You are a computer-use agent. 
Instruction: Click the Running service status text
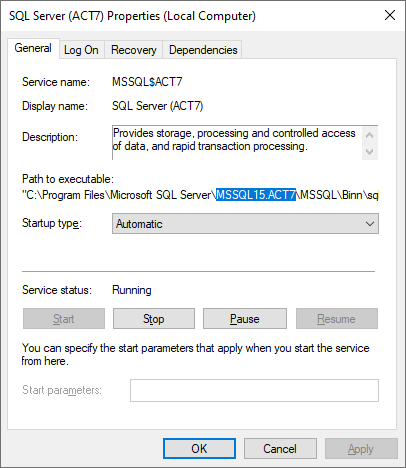[132, 290]
